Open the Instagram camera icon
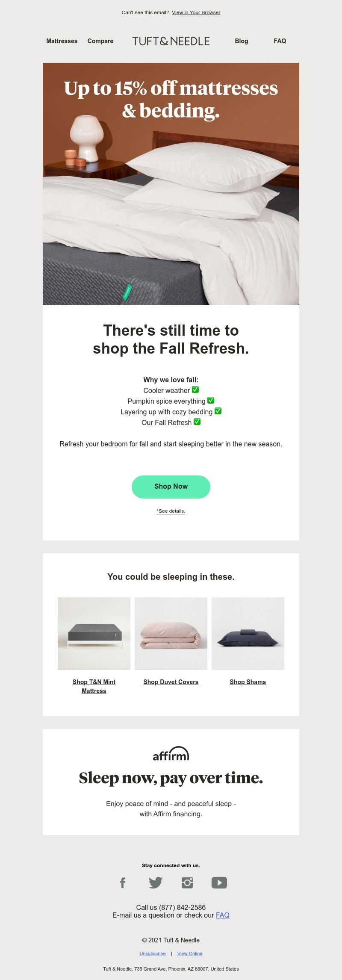Viewport: 342px width, 980px height. [x=187, y=883]
